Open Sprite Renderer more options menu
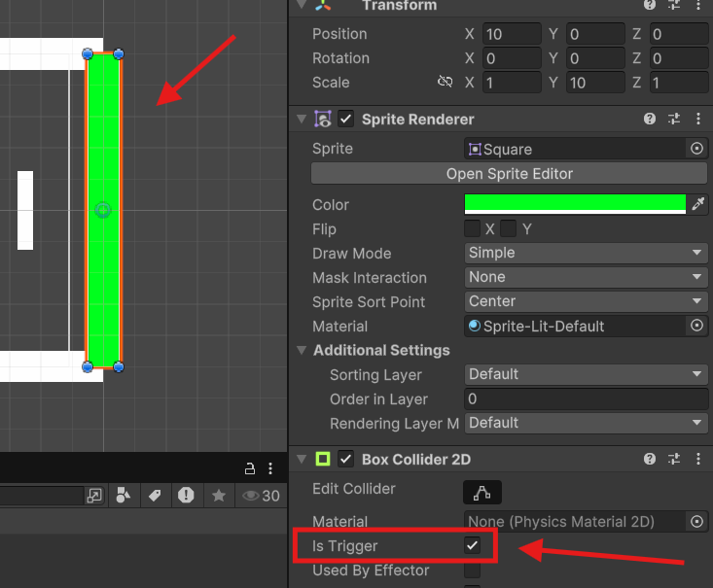The height and width of the screenshot is (588, 713). (x=698, y=119)
